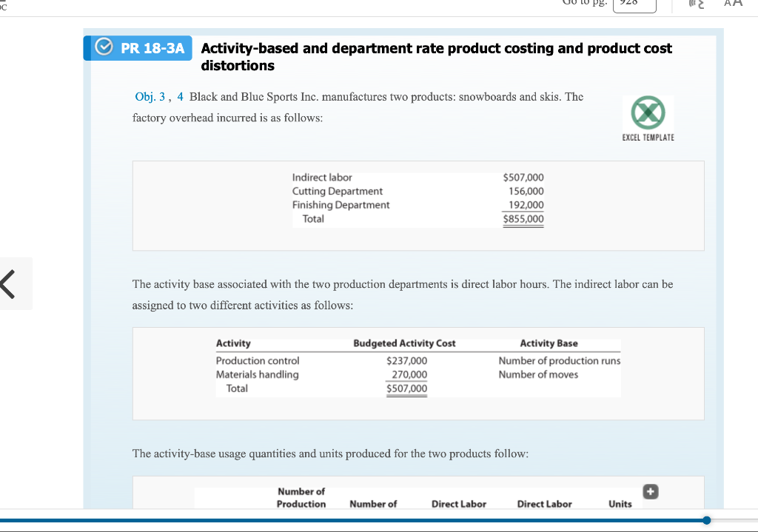Open the Obj. 3 link

tap(149, 97)
